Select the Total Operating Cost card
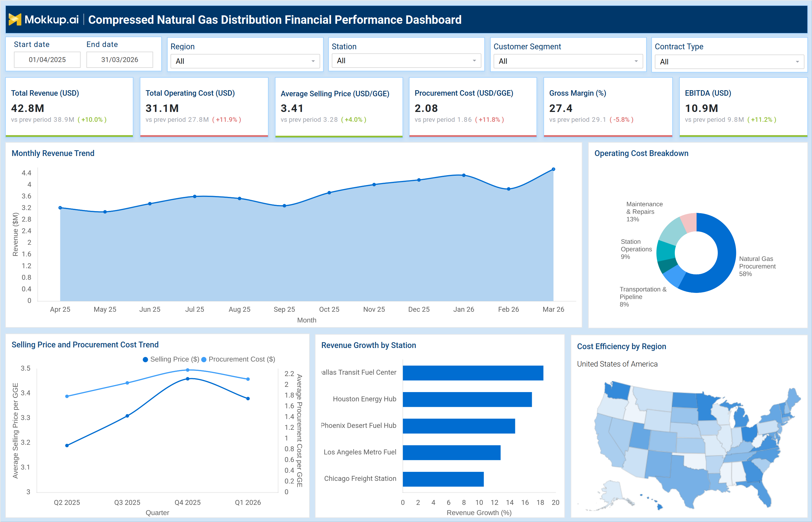The width and height of the screenshot is (812, 522). (x=204, y=107)
